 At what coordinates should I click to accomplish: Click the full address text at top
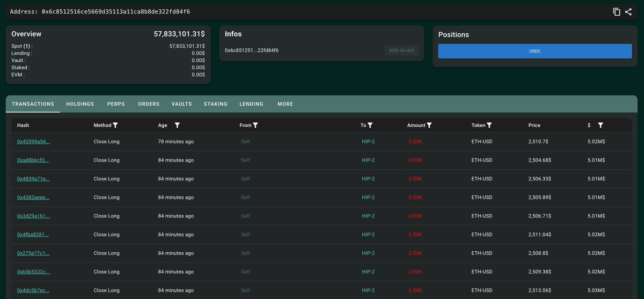point(115,11)
